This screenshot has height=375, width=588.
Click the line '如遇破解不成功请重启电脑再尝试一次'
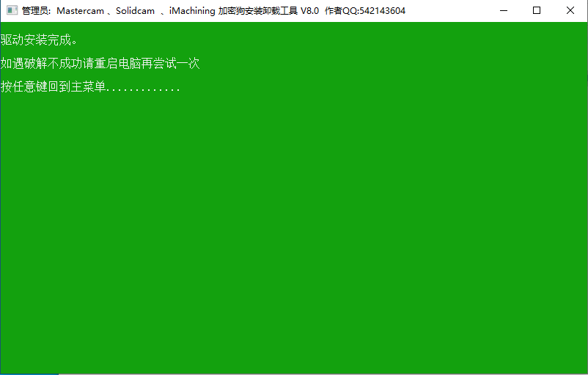pos(100,63)
